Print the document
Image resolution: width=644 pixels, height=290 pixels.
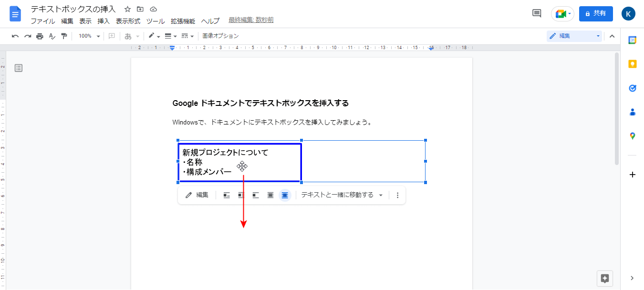click(x=40, y=36)
